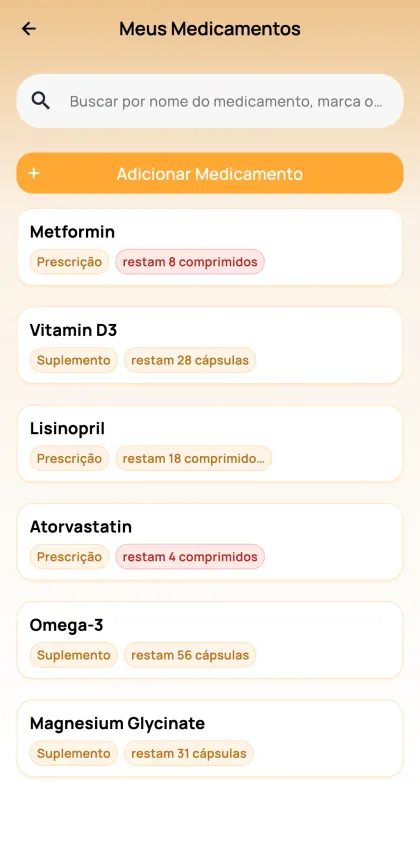Tap the Adicionar Medicamento button
The image size is (420, 852).
[210, 173]
